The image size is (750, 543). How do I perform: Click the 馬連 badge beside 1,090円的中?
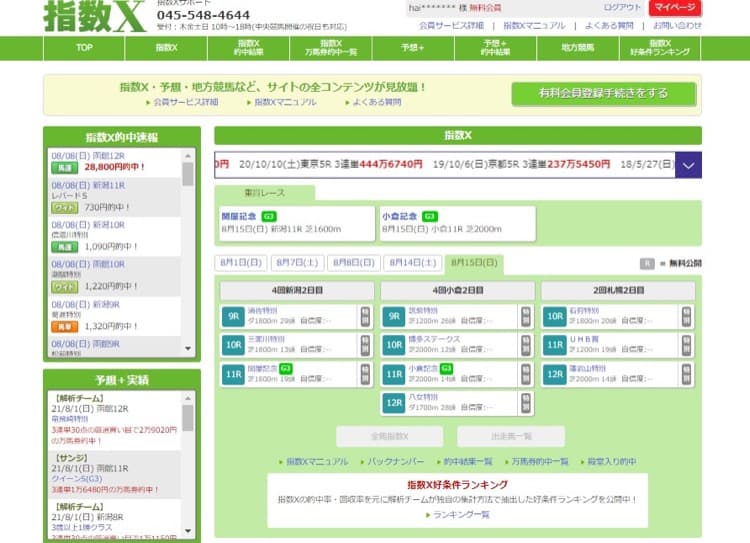(x=65, y=247)
